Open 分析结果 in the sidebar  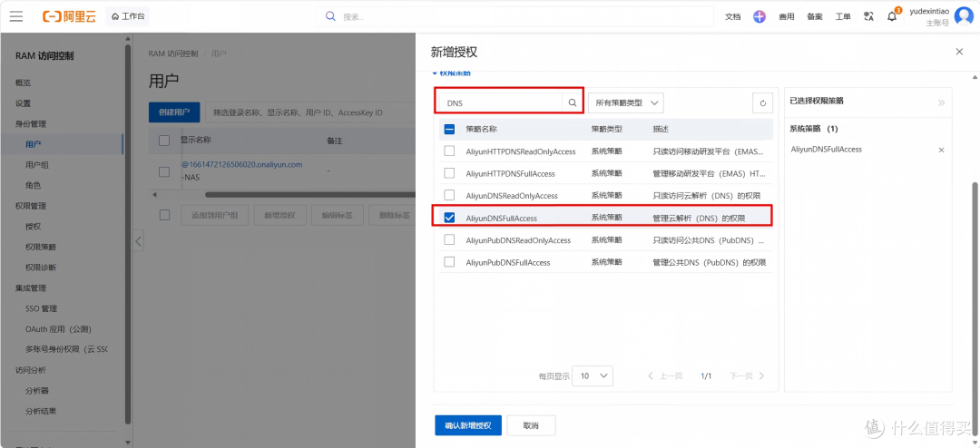[x=41, y=411]
